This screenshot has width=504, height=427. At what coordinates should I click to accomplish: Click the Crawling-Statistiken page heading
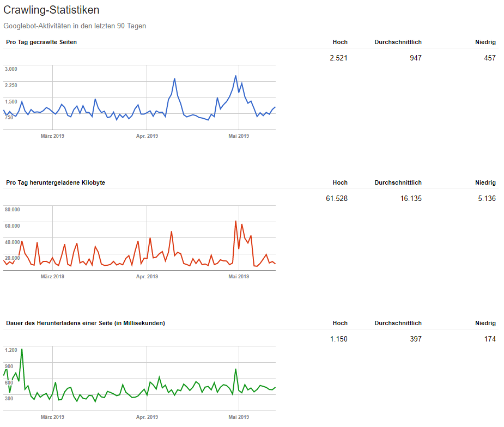point(51,10)
